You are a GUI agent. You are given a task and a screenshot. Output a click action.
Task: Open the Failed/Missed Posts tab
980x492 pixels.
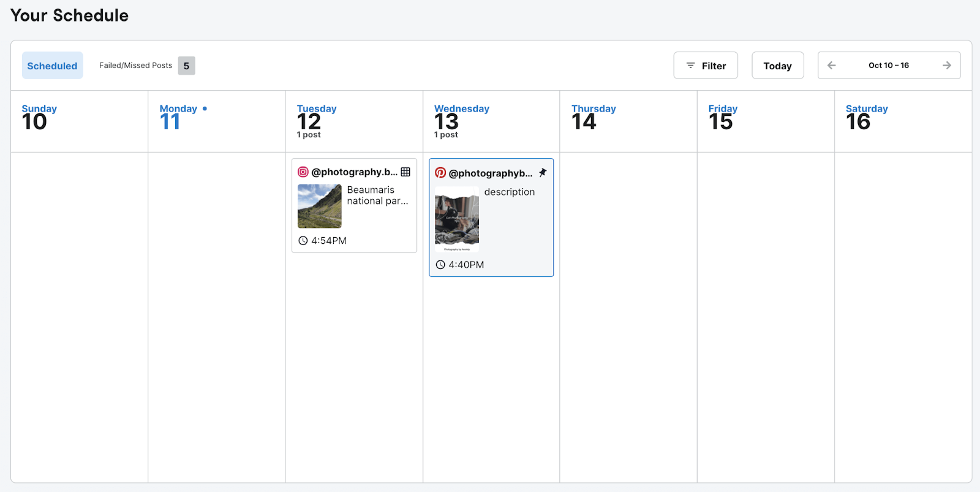(135, 66)
